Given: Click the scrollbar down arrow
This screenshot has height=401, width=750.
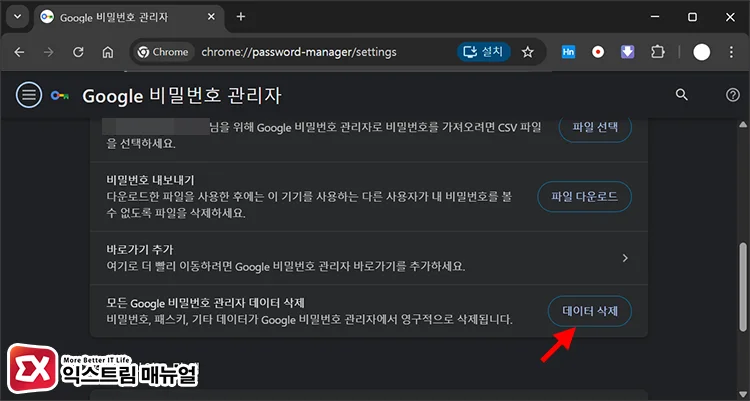Looking at the screenshot, I should click(x=743, y=394).
